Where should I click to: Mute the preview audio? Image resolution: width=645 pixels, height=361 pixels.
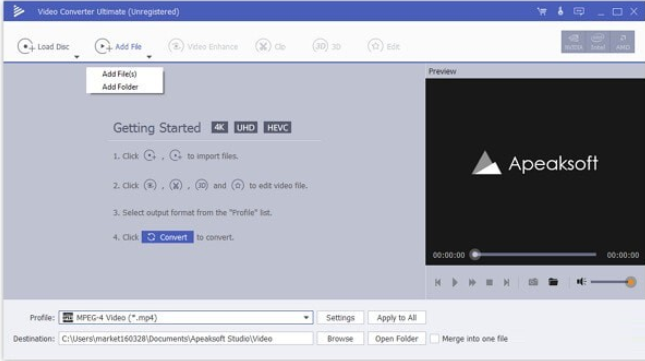click(x=581, y=282)
